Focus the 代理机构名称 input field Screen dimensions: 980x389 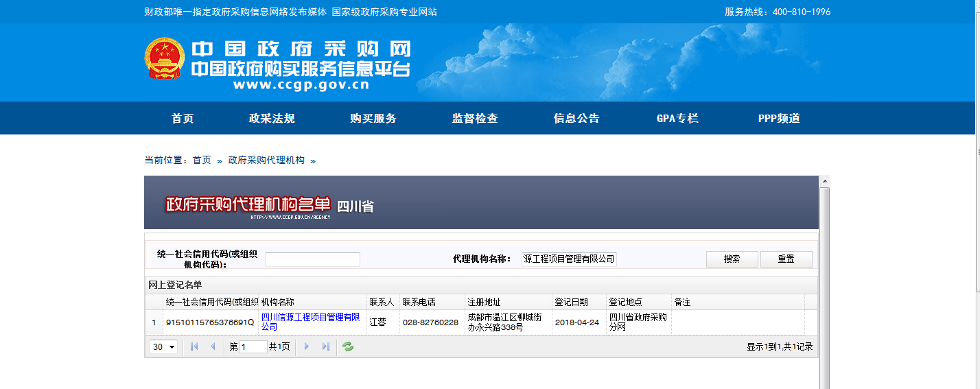569,259
